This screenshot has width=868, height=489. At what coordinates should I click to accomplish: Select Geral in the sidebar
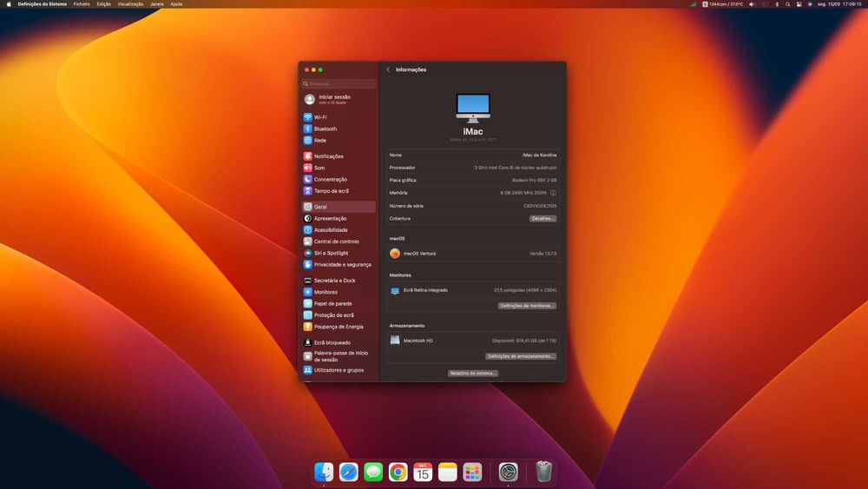339,207
